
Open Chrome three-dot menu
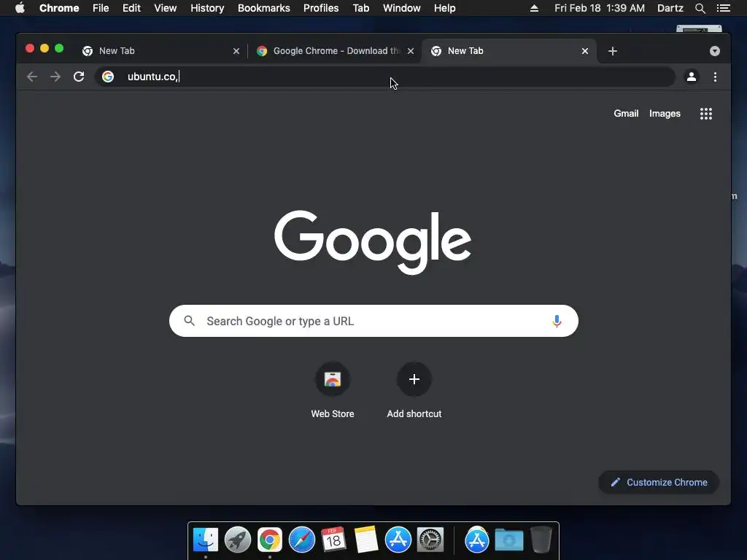point(715,77)
